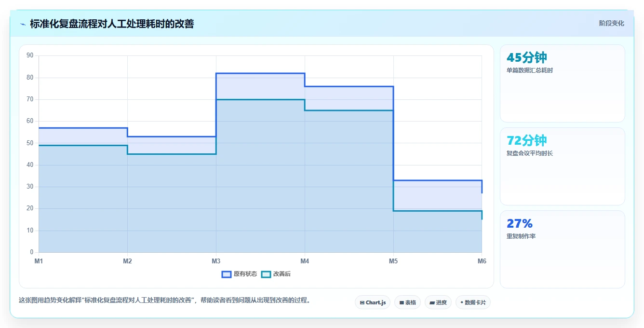Click the 原有状态 blue legend swatch
Image resolution: width=644 pixels, height=328 pixels.
(227, 274)
